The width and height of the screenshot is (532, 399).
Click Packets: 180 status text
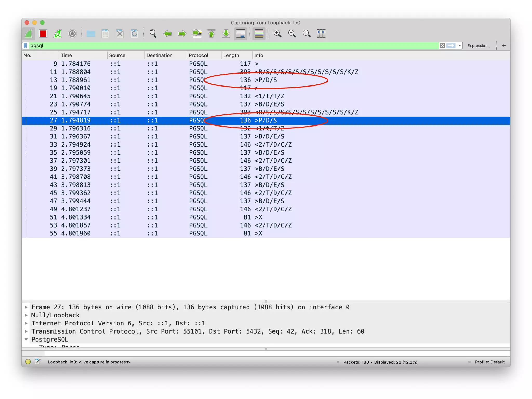click(x=356, y=362)
